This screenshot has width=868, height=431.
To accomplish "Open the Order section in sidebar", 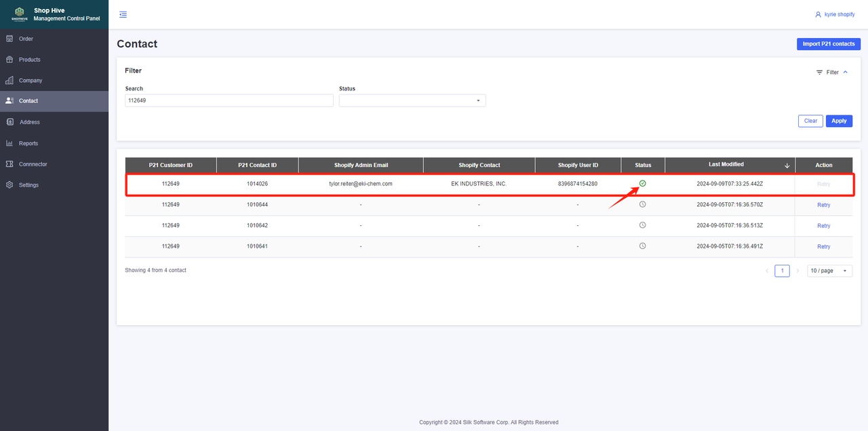I will [x=54, y=39].
